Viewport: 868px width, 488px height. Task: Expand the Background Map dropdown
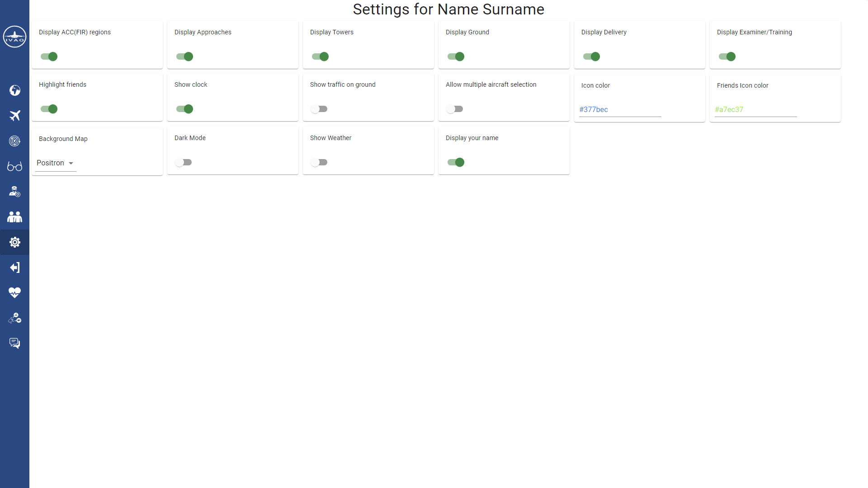pos(71,163)
